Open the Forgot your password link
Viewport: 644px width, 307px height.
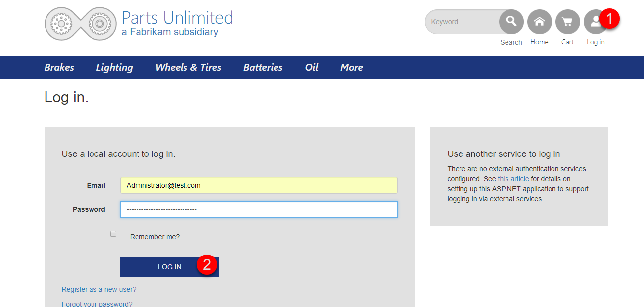tap(97, 304)
